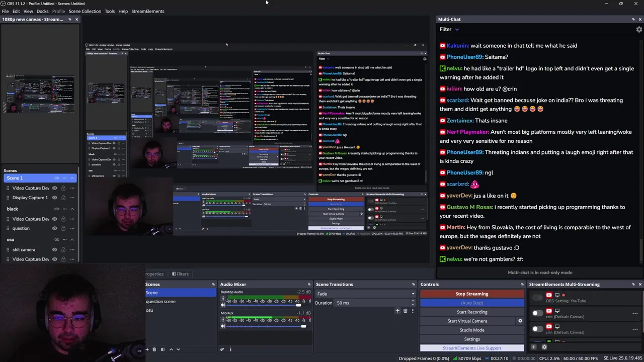Click Start Virtual Camera
Viewport: 644px width, 362px height.
467,321
